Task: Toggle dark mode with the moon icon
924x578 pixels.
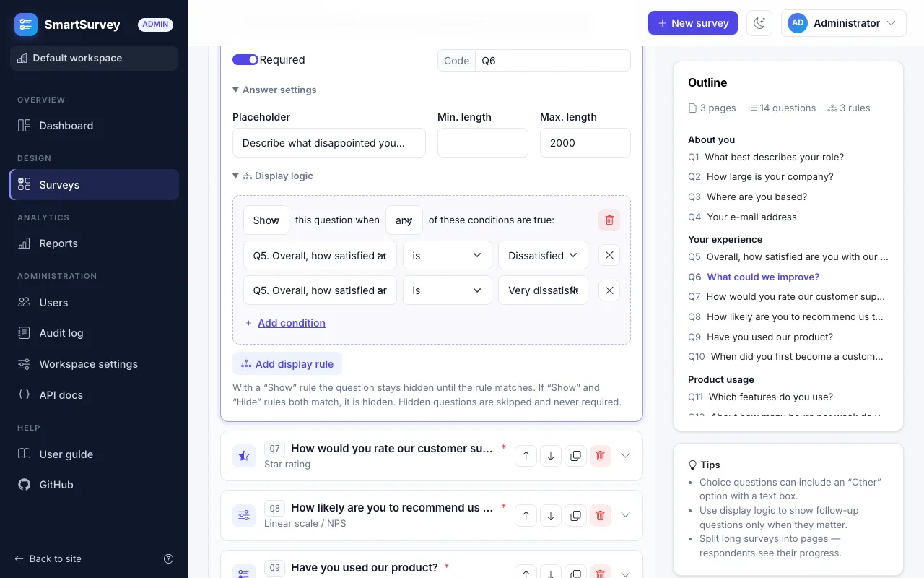Action: pos(759,23)
